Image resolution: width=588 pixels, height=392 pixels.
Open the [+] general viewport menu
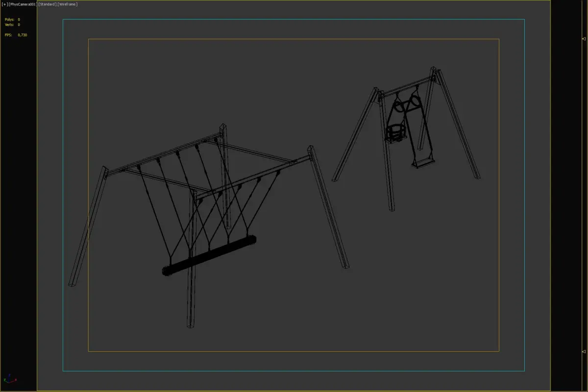(5, 4)
